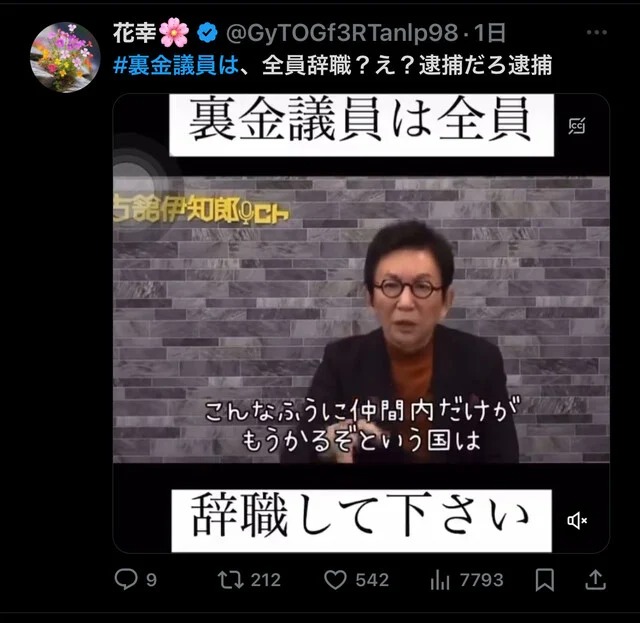
Task: Click the display name 花幸
Action: [x=134, y=33]
